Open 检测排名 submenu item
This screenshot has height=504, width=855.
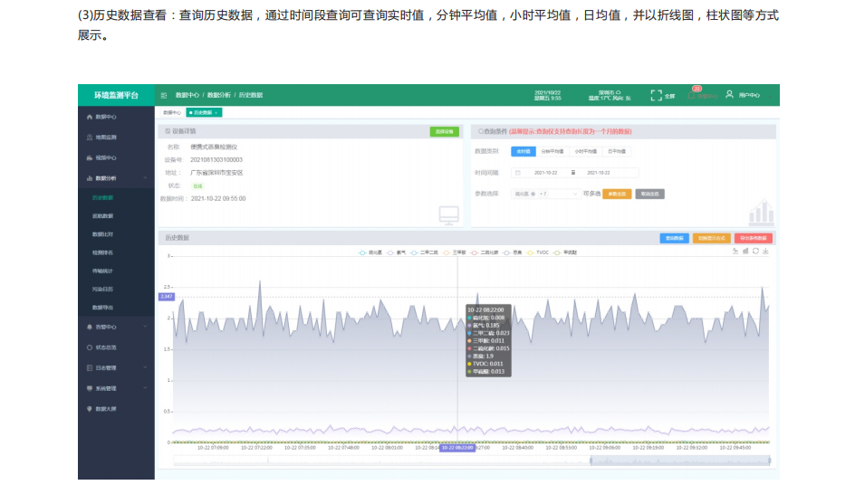102,252
